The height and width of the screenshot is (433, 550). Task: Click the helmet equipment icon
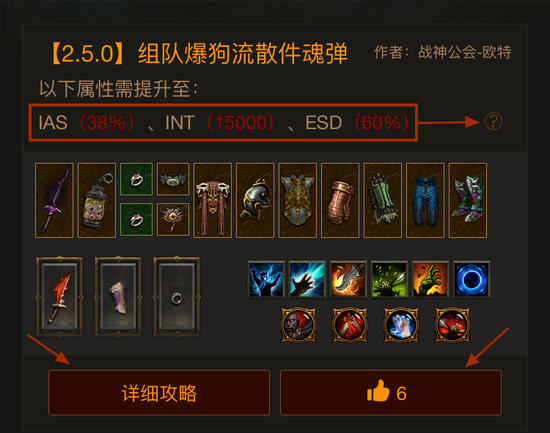(x=255, y=200)
